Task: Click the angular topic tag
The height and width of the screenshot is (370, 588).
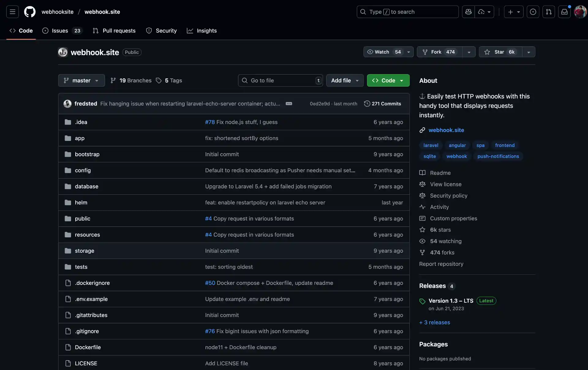Action: point(457,145)
